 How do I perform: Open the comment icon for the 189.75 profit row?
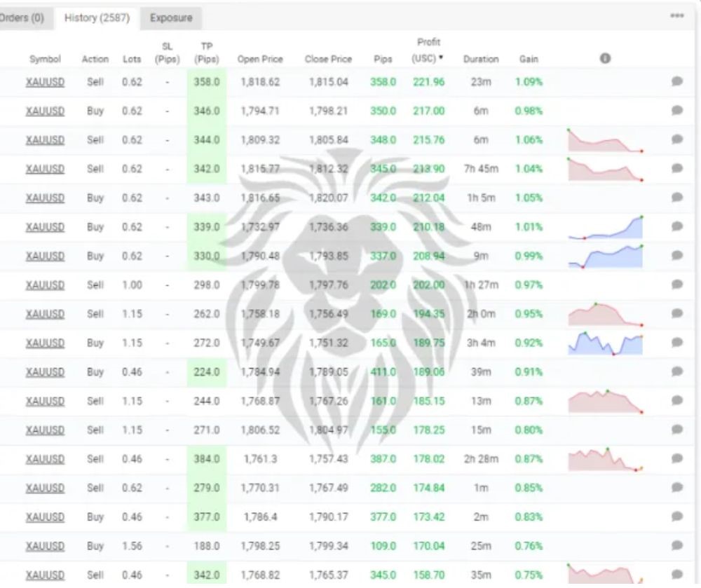point(677,343)
